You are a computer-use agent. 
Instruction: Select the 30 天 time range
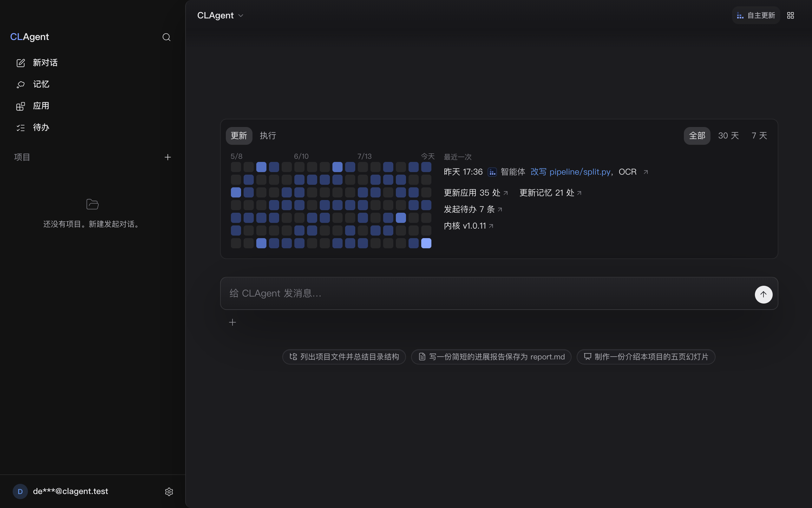click(729, 136)
